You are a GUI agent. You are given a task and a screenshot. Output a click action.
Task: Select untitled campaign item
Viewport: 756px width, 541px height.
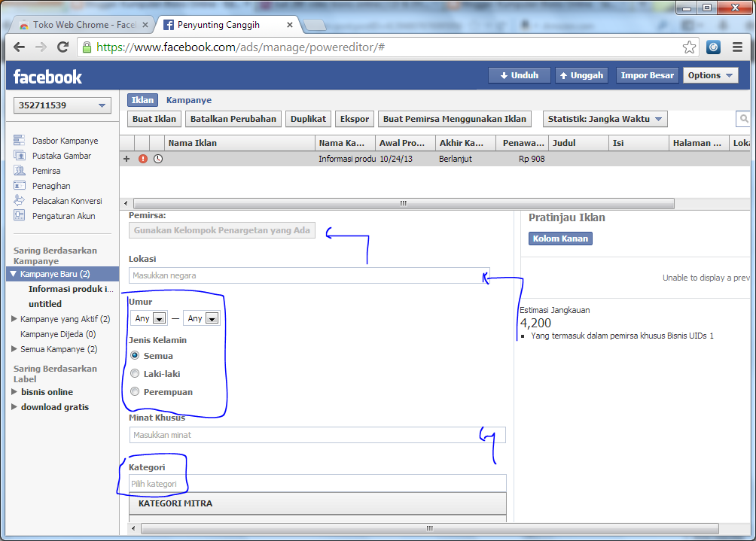[x=45, y=304]
